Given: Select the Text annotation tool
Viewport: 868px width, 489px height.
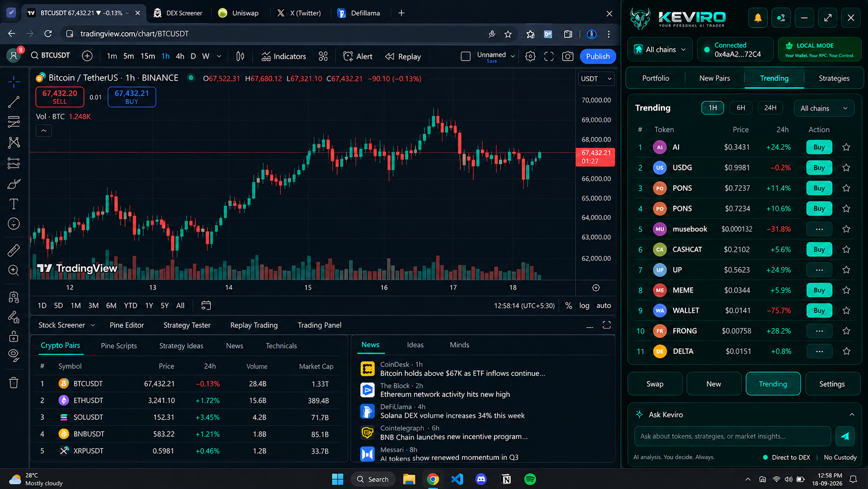Looking at the screenshot, I should pyautogui.click(x=14, y=204).
